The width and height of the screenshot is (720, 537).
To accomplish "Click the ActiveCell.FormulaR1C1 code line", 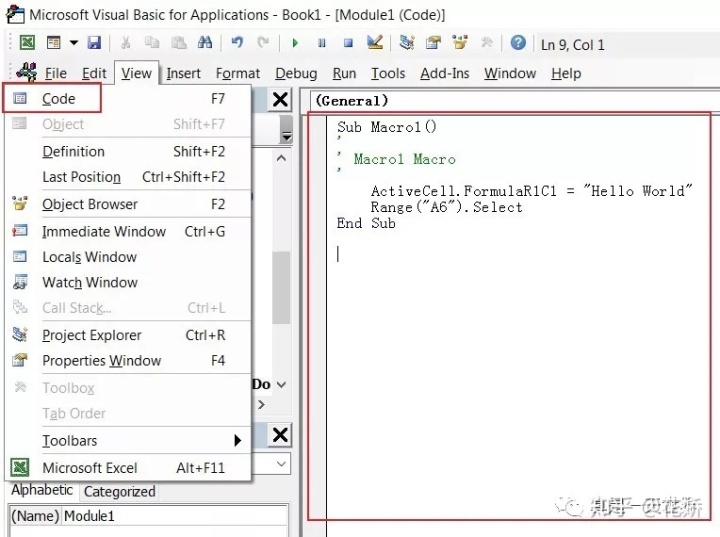I will pyautogui.click(x=531, y=191).
